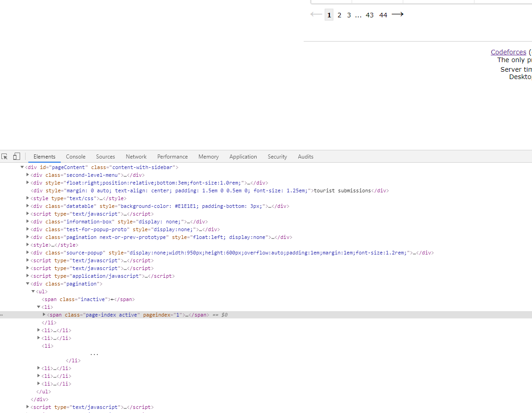The width and height of the screenshot is (532, 413).
Task: Open the Codeforces link
Action: tap(508, 52)
